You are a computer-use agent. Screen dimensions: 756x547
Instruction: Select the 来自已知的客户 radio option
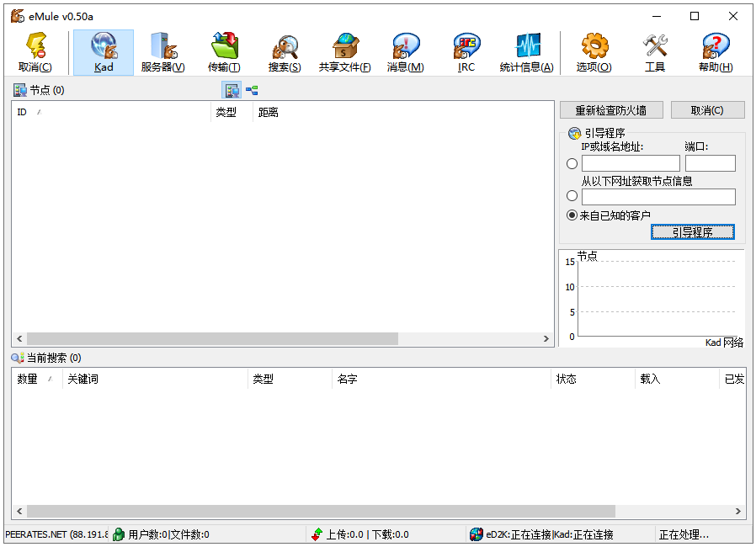[x=572, y=215]
